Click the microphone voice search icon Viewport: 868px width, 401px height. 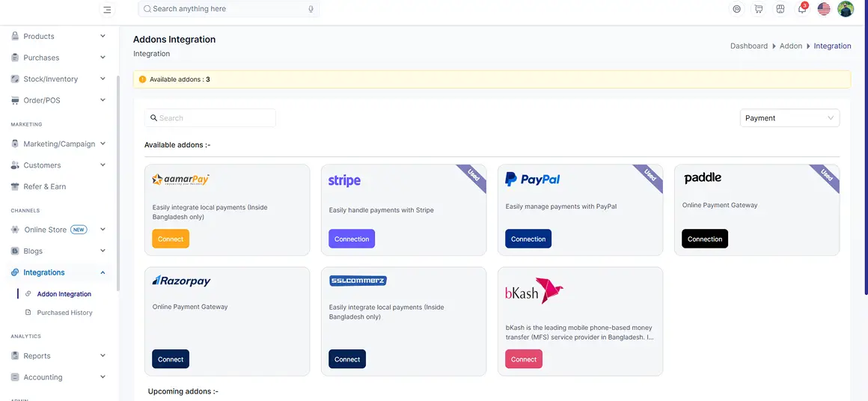tap(311, 9)
